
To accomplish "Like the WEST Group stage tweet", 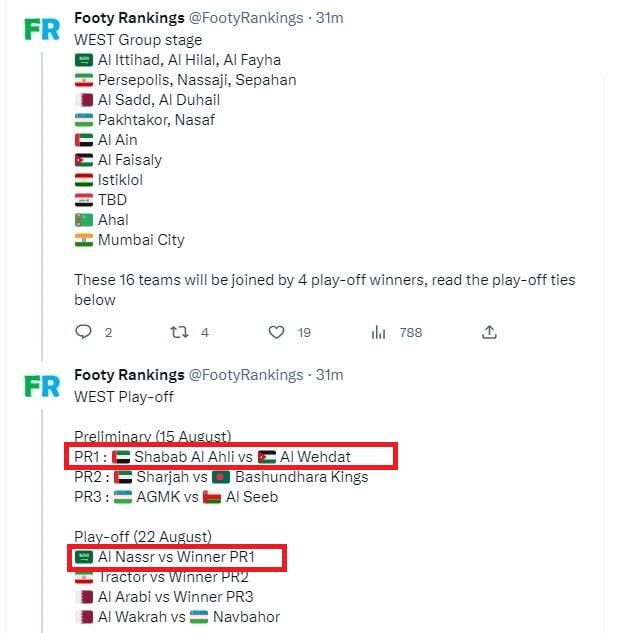I will point(277,332).
